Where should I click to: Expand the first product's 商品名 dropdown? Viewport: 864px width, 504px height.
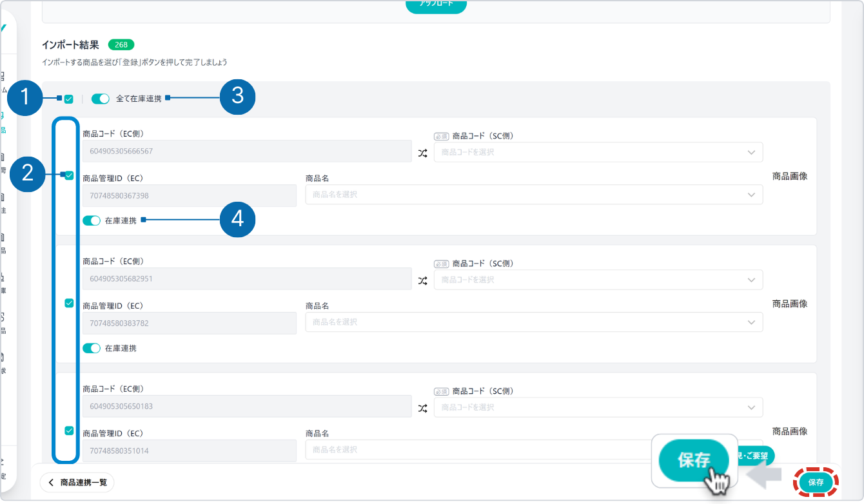coord(533,195)
